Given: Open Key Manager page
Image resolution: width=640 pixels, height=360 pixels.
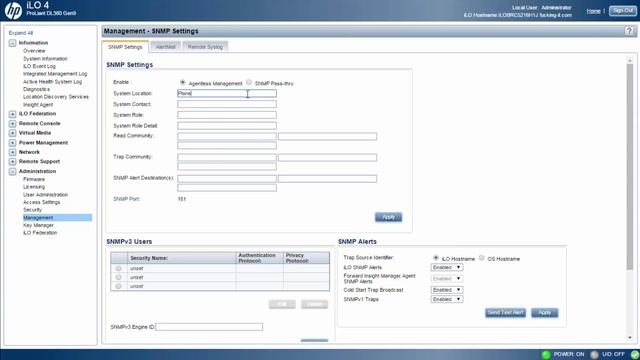Looking at the screenshot, I should [38, 225].
